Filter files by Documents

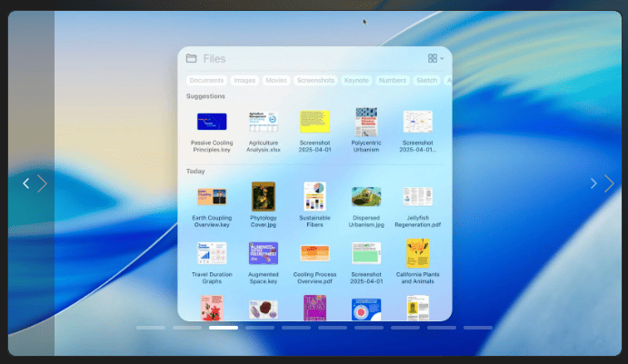(206, 81)
